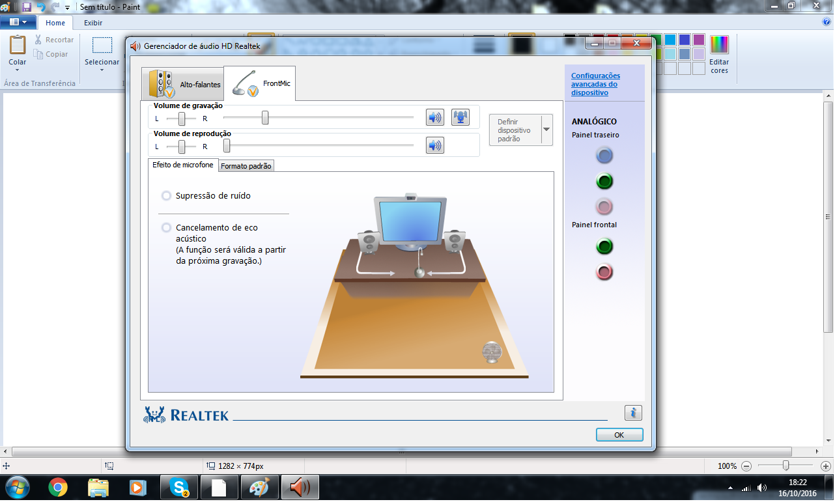Click the Selecionar rectangle icon in Paint

(x=102, y=46)
